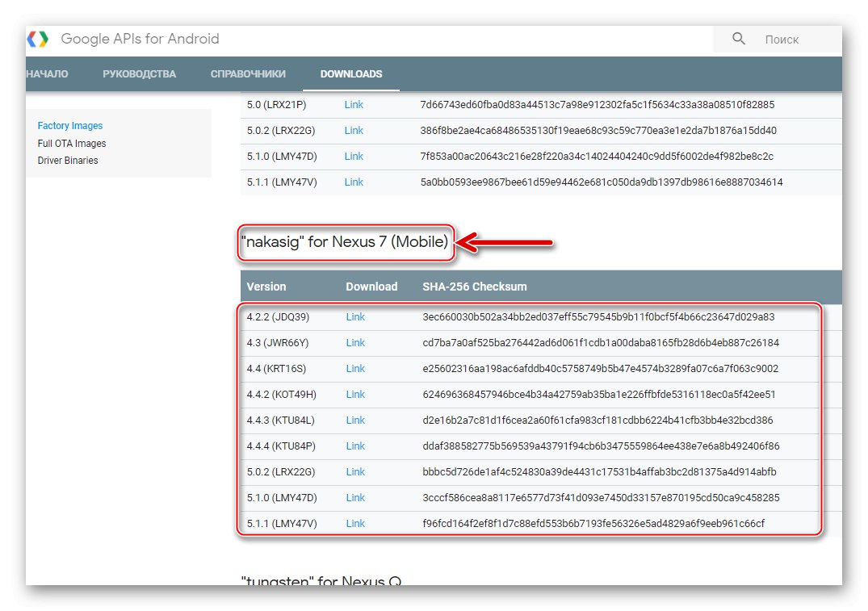The width and height of the screenshot is (868, 611).
Task: Click Link next to 5.0 LRX21P
Action: click(x=354, y=104)
